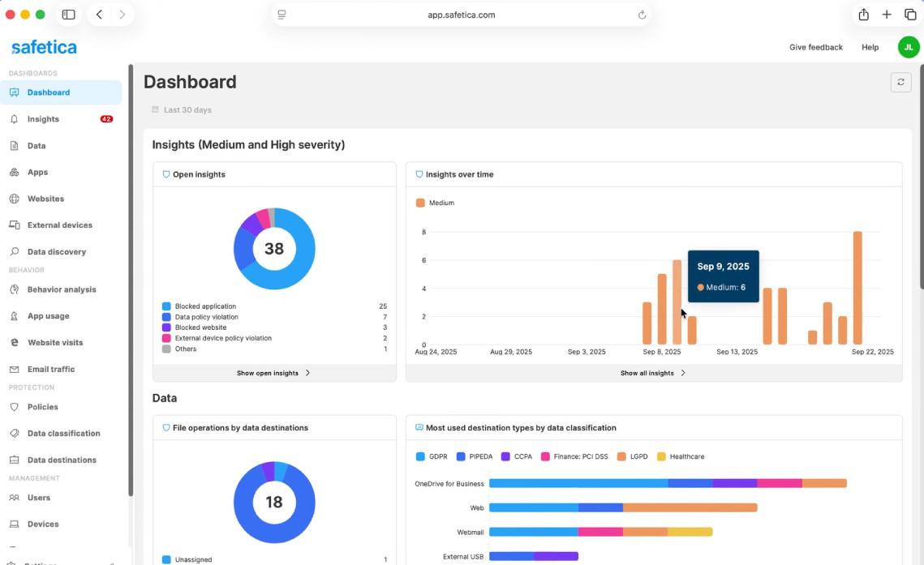This screenshot has height=565, width=924.
Task: Click the External USB stacked bar
Action: pyautogui.click(x=533, y=556)
